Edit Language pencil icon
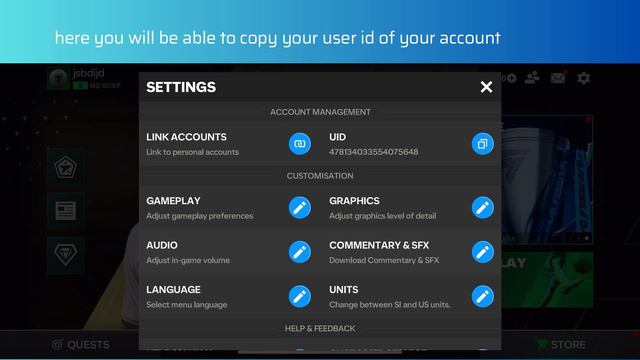This screenshot has width=640, height=360. tap(300, 296)
